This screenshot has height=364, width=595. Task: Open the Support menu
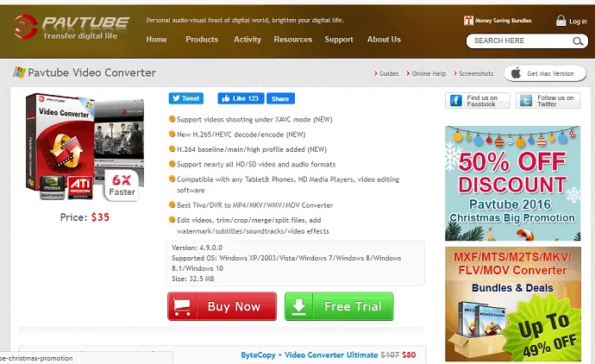click(339, 40)
